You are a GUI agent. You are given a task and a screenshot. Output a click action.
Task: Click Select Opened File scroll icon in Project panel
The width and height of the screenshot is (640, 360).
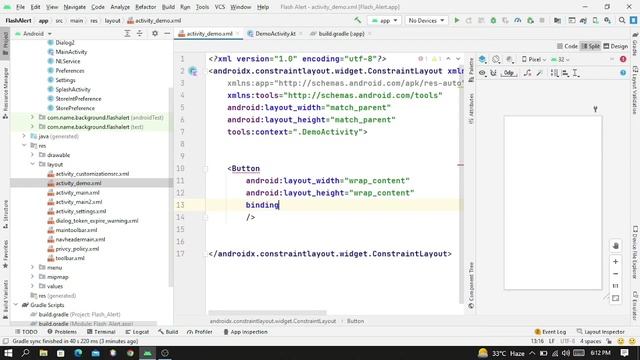[127, 33]
